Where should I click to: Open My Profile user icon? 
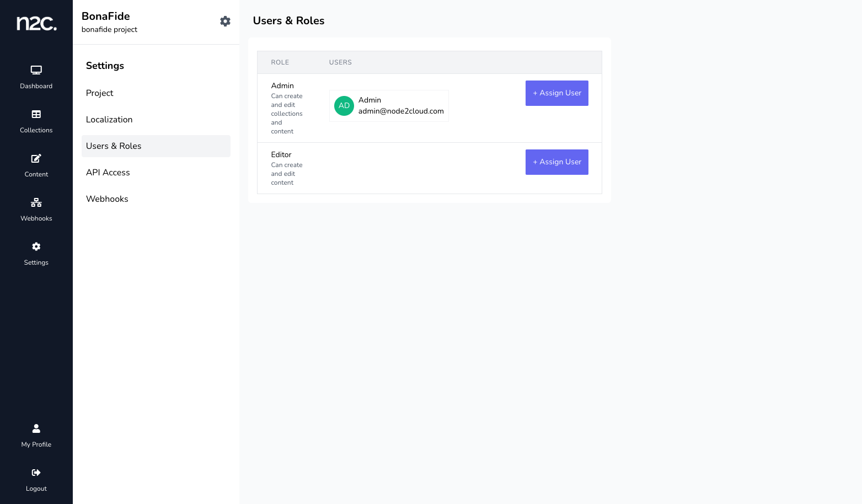click(36, 429)
